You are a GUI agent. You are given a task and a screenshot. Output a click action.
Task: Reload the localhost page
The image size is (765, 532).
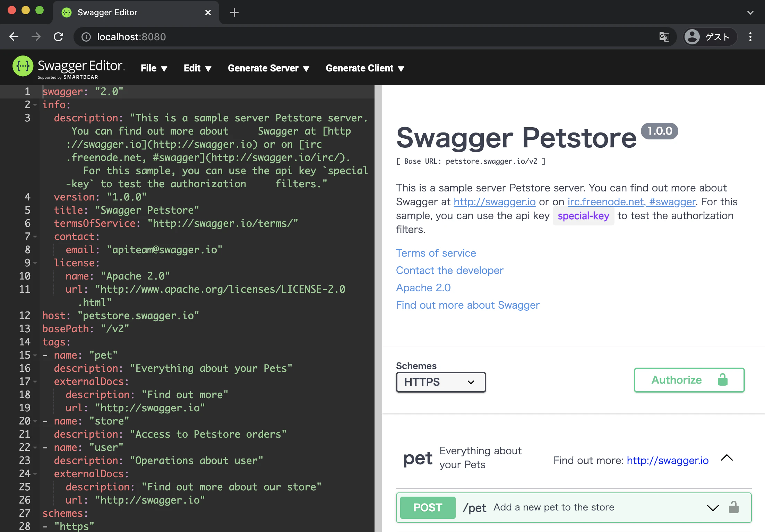(x=58, y=37)
